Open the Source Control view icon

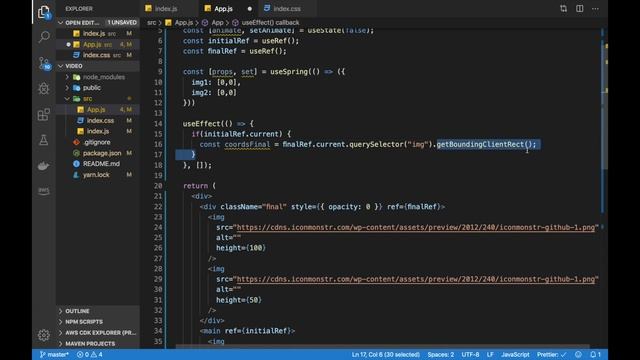[x=44, y=63]
